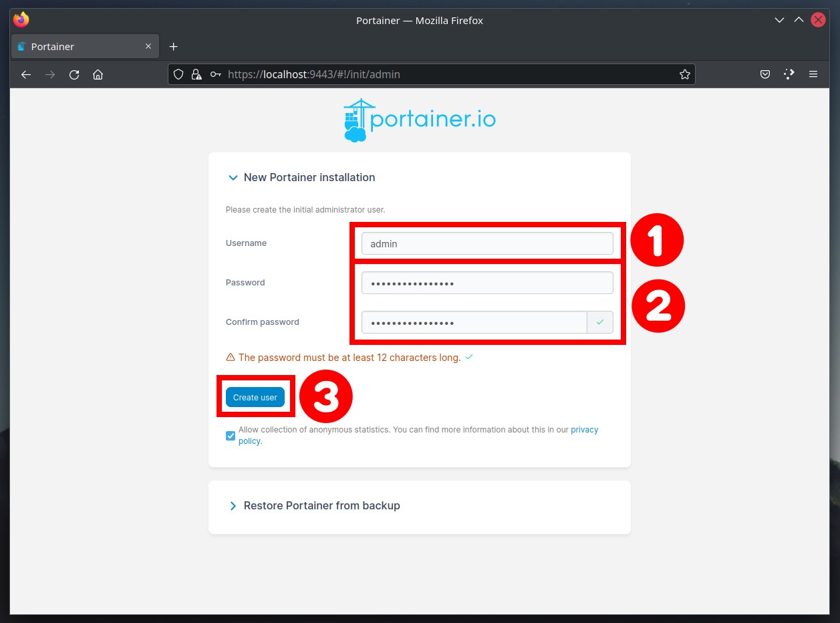Expand Restore Portainer from backup
Screen dimensions: 840x623
click(x=314, y=505)
